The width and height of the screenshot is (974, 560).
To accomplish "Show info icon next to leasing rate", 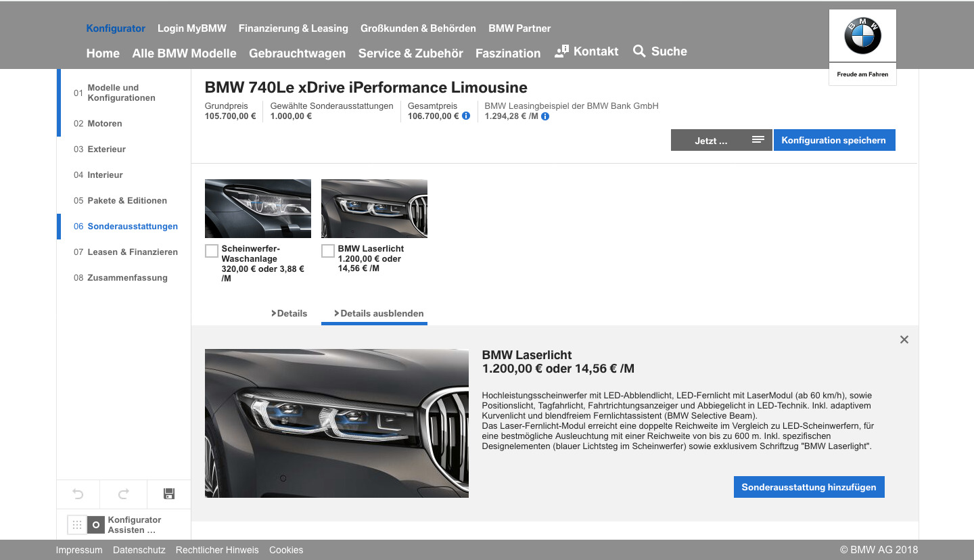I will [545, 116].
